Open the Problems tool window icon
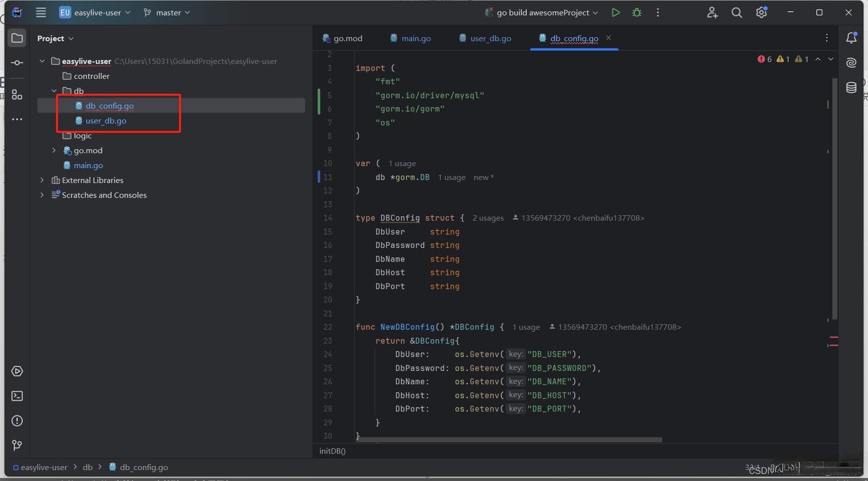Image resolution: width=868 pixels, height=481 pixels. 17,421
